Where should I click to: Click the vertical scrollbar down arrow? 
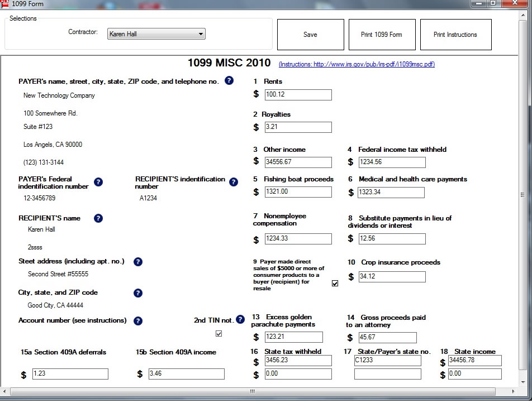coord(523,382)
